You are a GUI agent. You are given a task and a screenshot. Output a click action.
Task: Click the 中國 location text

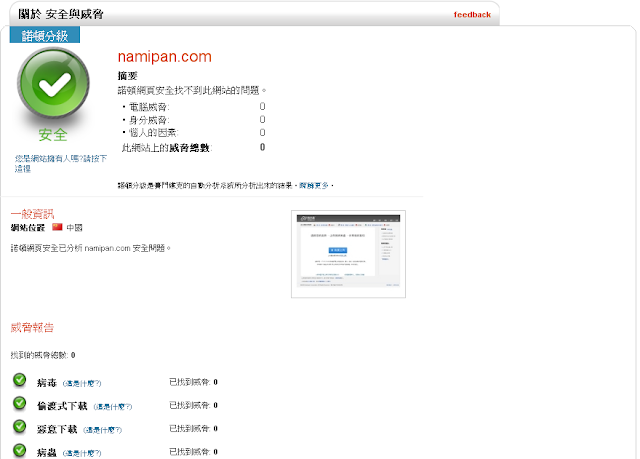(x=74, y=228)
